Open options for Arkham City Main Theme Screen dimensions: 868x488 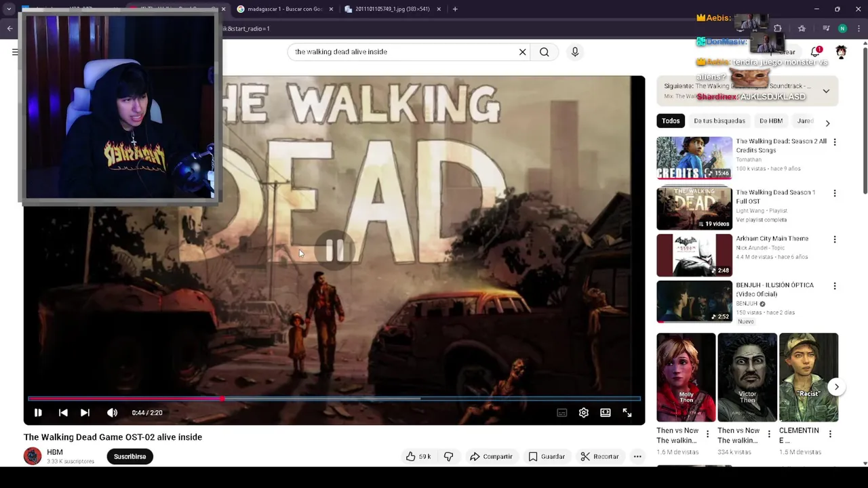click(835, 239)
